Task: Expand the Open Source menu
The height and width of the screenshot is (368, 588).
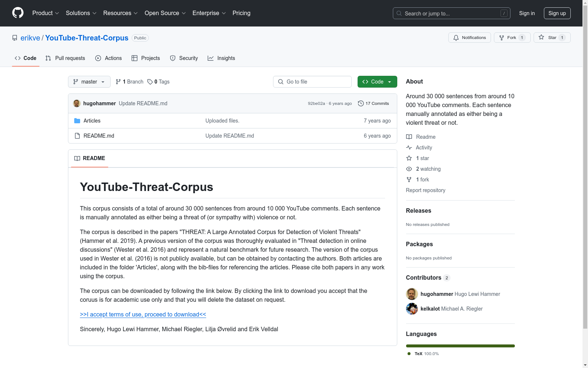Action: [165, 13]
